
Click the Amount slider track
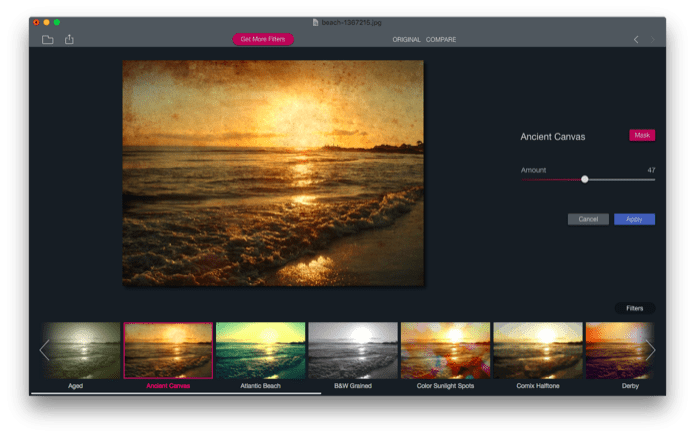[588, 179]
